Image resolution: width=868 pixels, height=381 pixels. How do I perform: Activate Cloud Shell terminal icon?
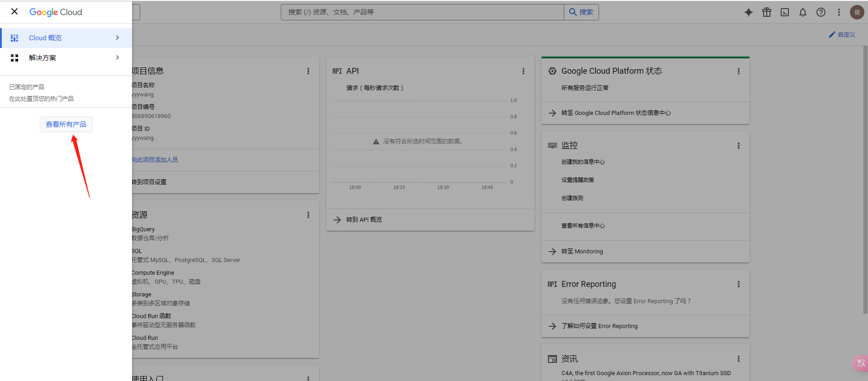click(785, 12)
